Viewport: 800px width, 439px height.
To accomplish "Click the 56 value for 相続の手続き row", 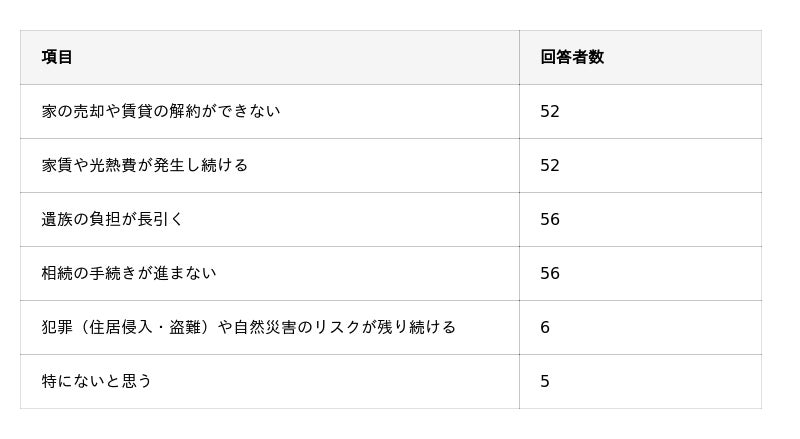I will [550, 273].
